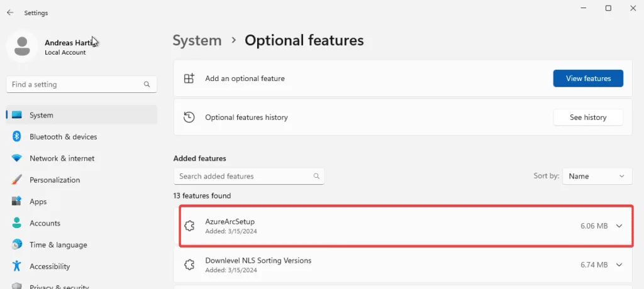Click the 6.74 MB size value
Viewport: 644px width, 289px height.
click(x=594, y=264)
